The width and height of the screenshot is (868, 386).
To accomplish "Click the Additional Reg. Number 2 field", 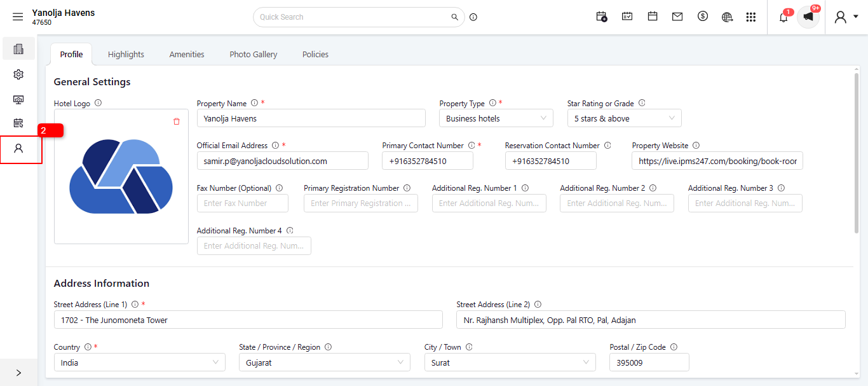I will point(617,203).
